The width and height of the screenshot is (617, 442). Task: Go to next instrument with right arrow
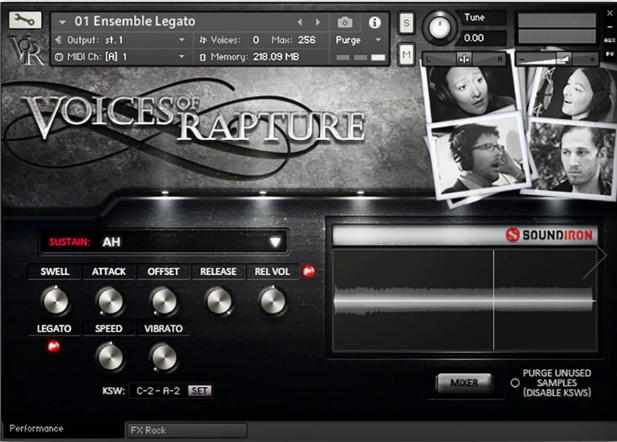coord(318,22)
